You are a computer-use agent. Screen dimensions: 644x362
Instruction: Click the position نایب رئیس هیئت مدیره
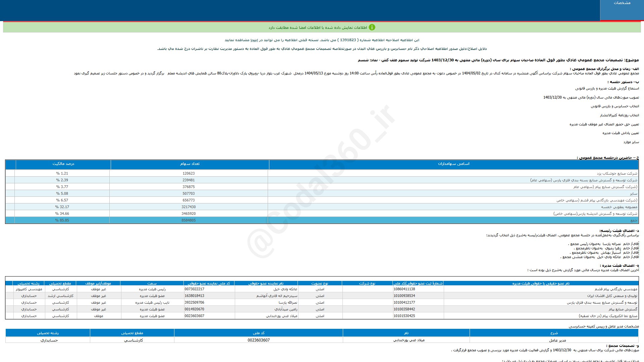pyautogui.click(x=152, y=303)
